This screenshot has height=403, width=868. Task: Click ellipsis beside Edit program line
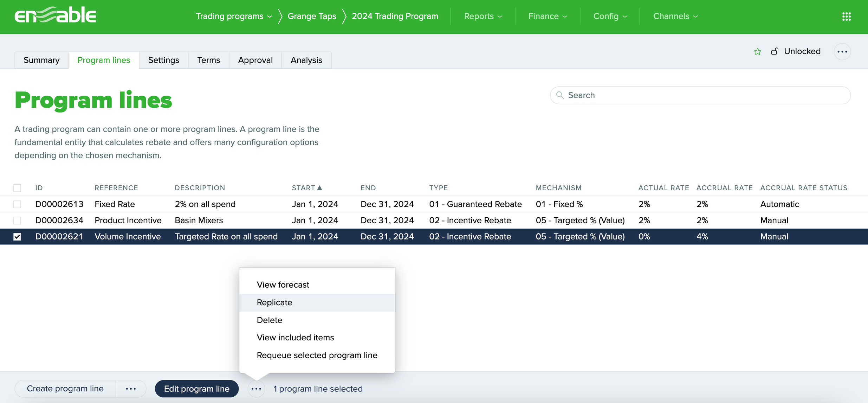pyautogui.click(x=256, y=389)
